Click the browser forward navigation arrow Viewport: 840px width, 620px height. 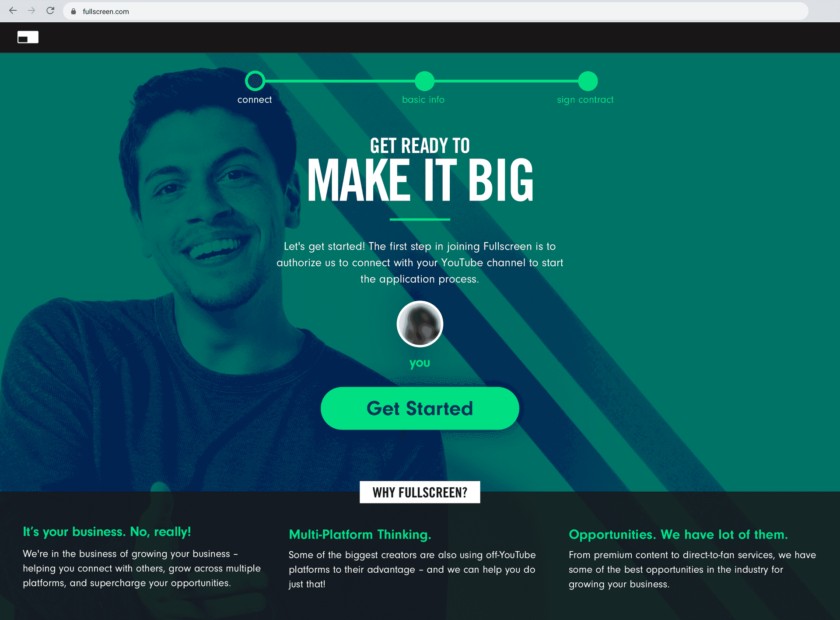click(x=31, y=11)
